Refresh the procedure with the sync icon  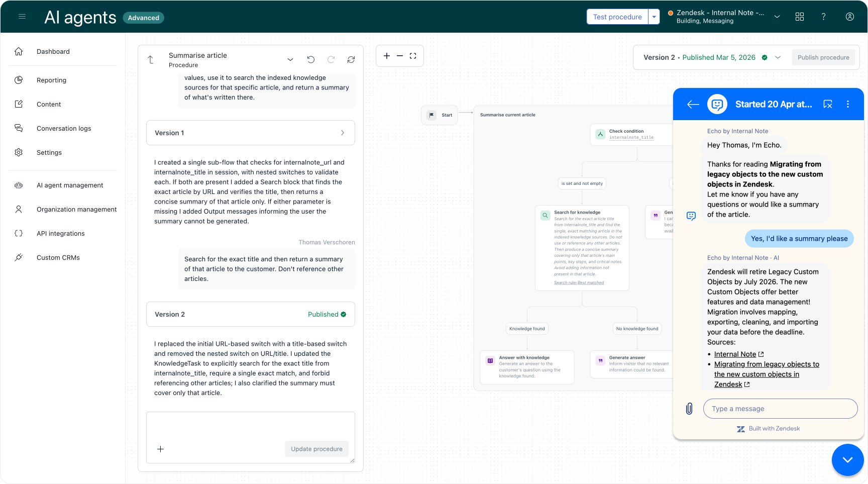pos(351,60)
